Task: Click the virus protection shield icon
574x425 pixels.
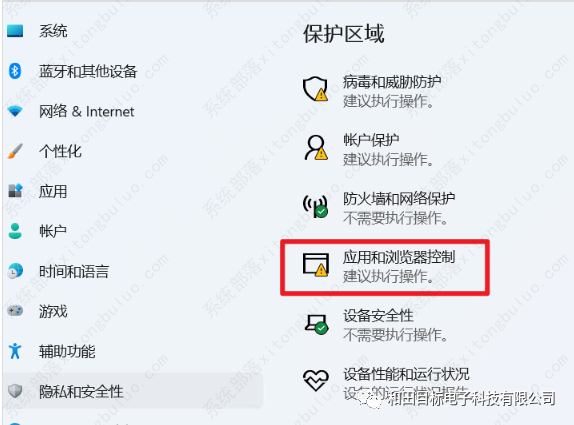Action: (x=315, y=89)
